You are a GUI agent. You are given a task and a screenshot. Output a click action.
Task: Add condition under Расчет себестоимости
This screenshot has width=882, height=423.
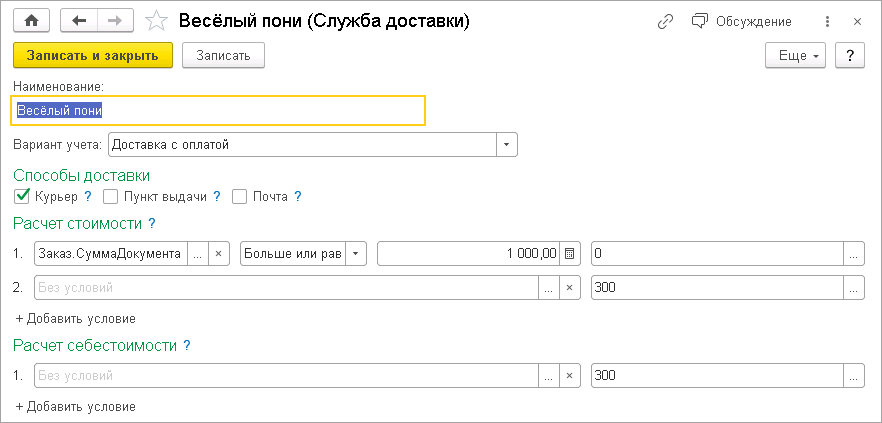[x=75, y=407]
